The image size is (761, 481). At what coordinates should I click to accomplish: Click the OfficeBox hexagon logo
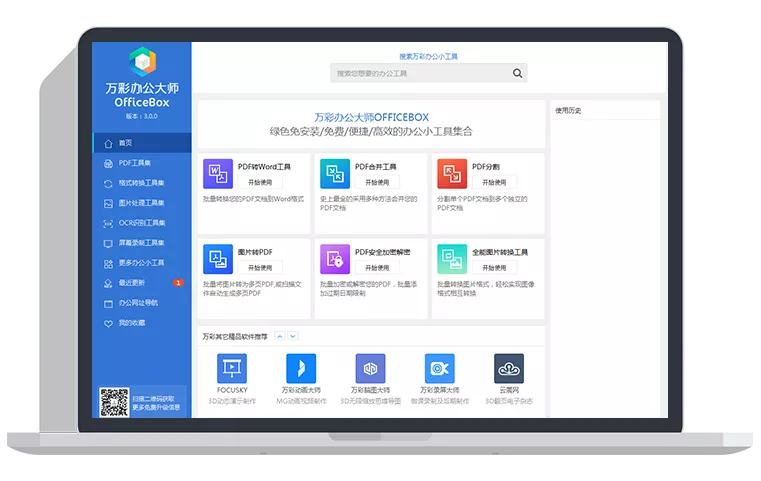(142, 62)
